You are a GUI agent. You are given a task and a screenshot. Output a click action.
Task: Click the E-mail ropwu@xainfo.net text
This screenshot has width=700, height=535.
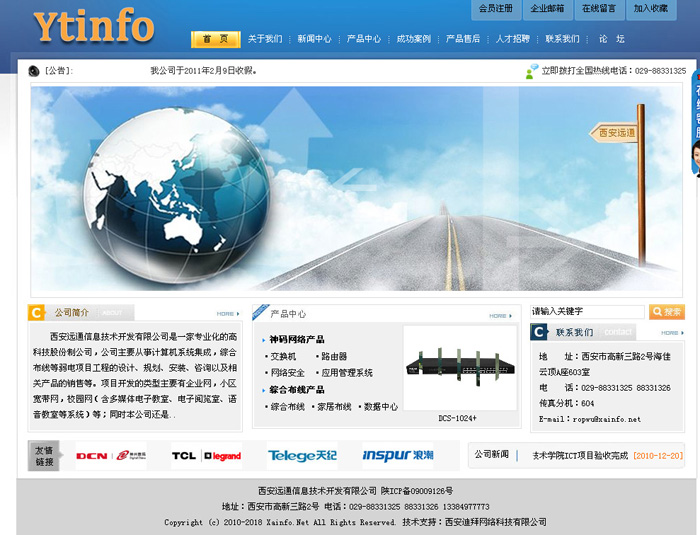(x=590, y=419)
